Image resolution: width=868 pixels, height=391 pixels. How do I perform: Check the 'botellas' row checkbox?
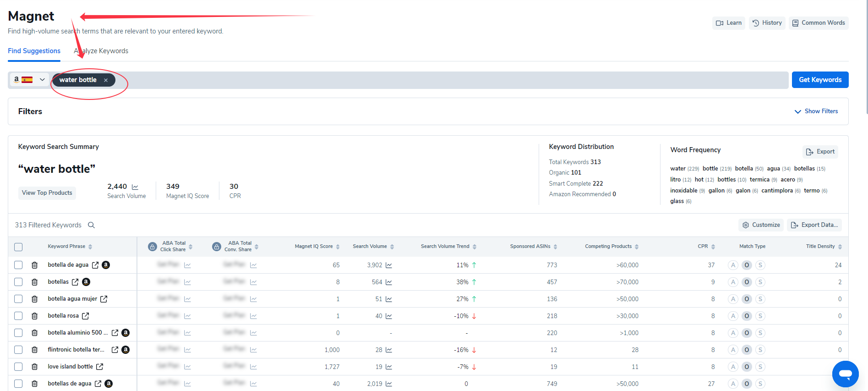coord(18,282)
